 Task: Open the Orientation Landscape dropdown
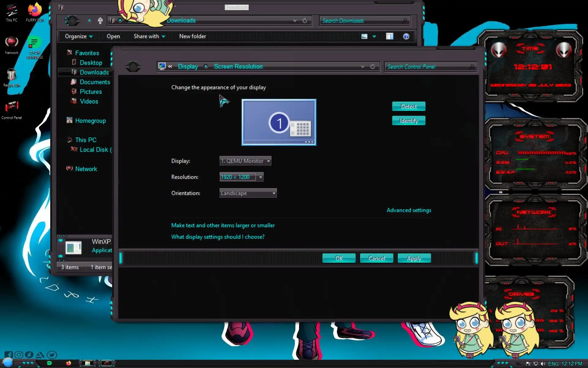(248, 193)
